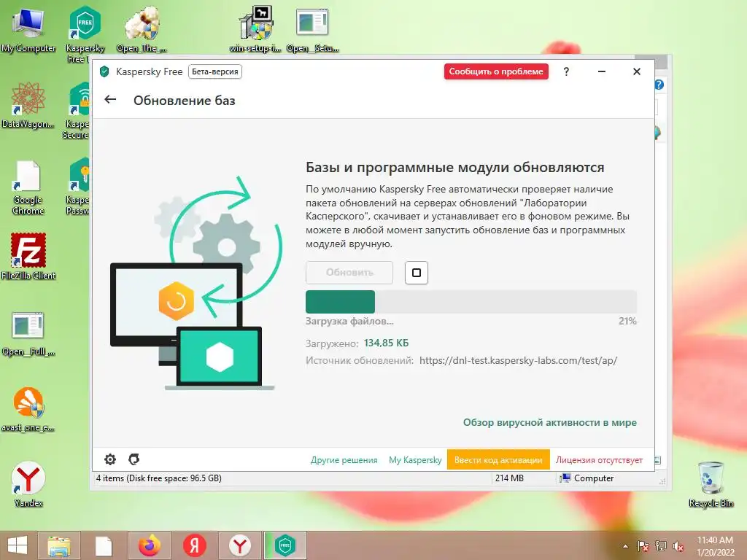747x560 pixels.
Task: Open win-setup-i... installer desktop icon
Action: [x=255, y=30]
